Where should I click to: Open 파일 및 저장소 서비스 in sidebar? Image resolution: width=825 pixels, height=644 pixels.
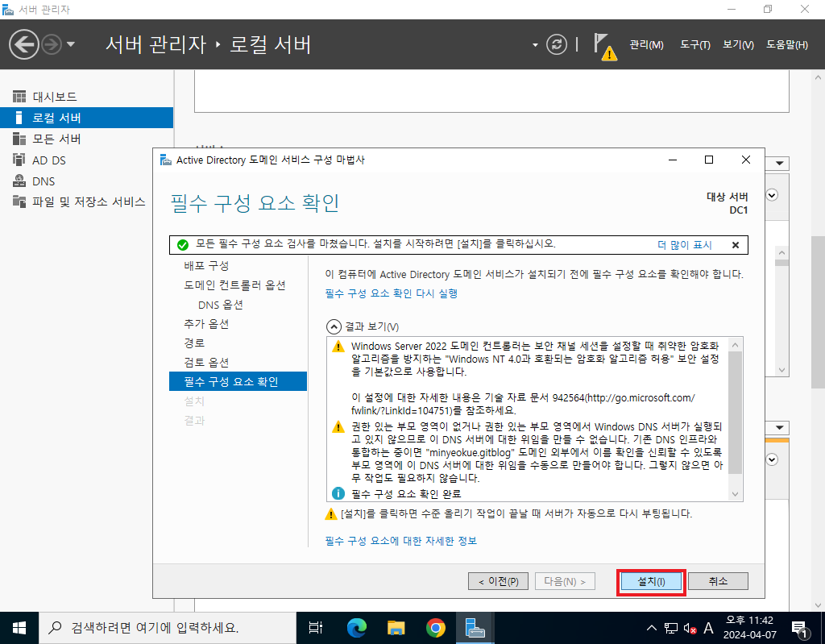point(87,202)
